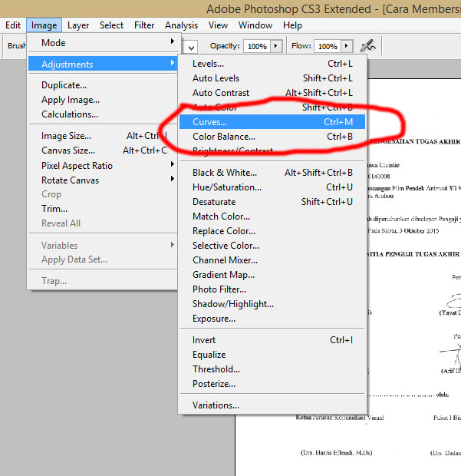Open the Filter menu
The width and height of the screenshot is (461, 476).
pyautogui.click(x=144, y=25)
